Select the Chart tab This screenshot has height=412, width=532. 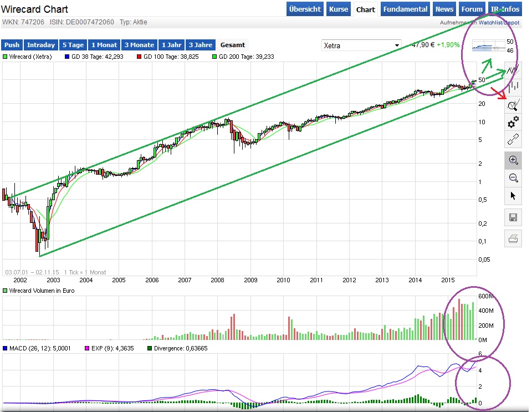pyautogui.click(x=365, y=9)
